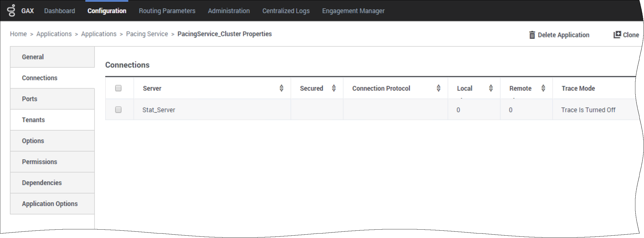Go to second Applications breadcrumb

(x=99, y=34)
